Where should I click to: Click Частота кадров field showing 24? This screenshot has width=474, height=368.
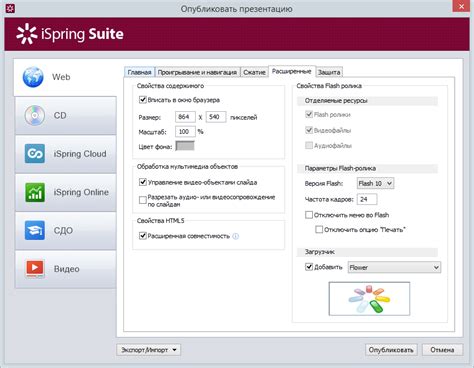(x=367, y=199)
